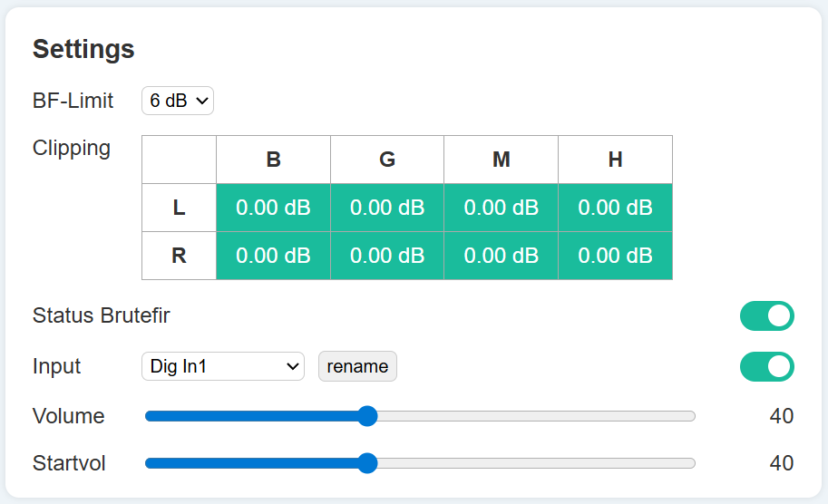
Task: Click the Settings heading
Action: (83, 49)
